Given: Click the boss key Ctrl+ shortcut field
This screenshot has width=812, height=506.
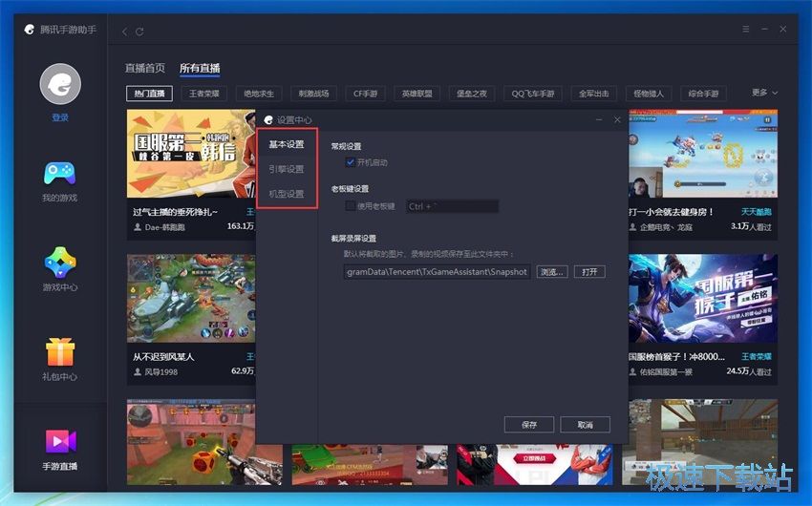Looking at the screenshot, I should click(452, 206).
